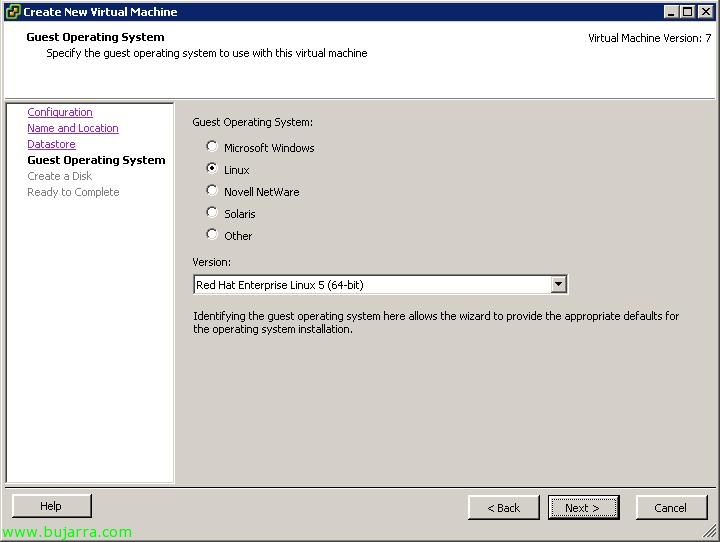
Task: Return to the Datastore step
Action: (x=51, y=144)
